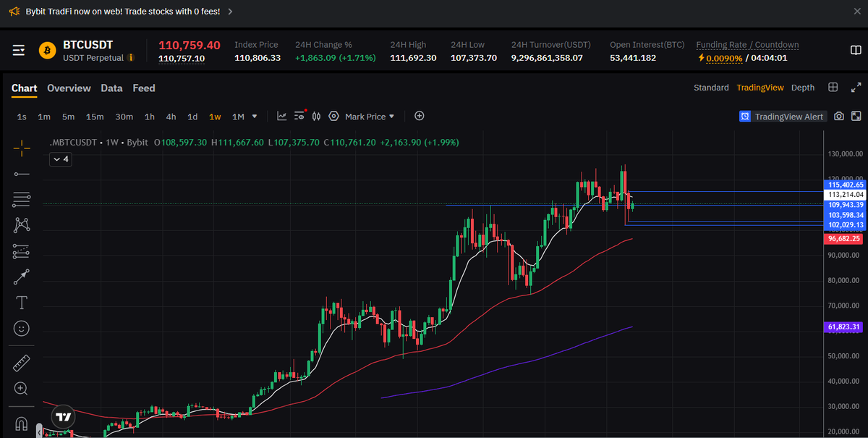
Task: Select the Text tool
Action: point(22,303)
